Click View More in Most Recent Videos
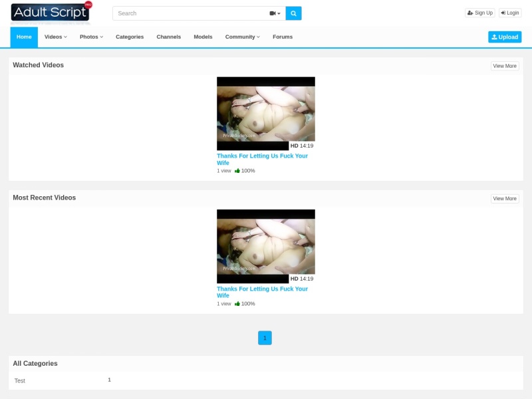532x399 pixels. click(x=505, y=198)
